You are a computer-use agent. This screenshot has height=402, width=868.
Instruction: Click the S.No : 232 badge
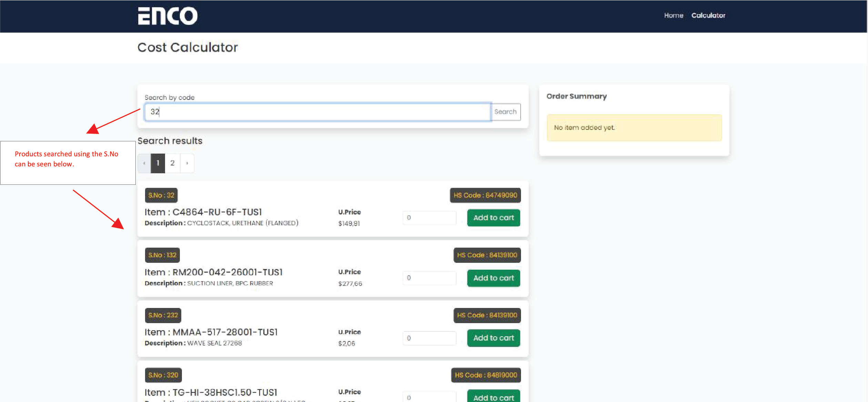click(x=163, y=315)
